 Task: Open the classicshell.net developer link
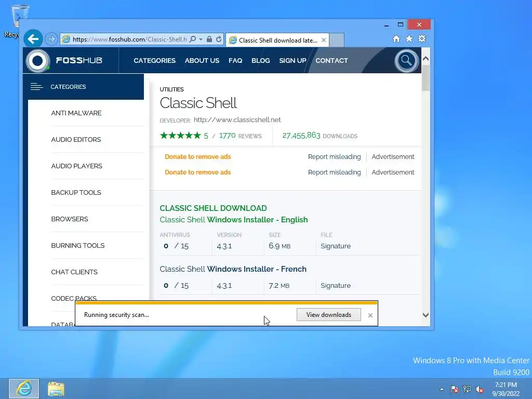(x=237, y=120)
